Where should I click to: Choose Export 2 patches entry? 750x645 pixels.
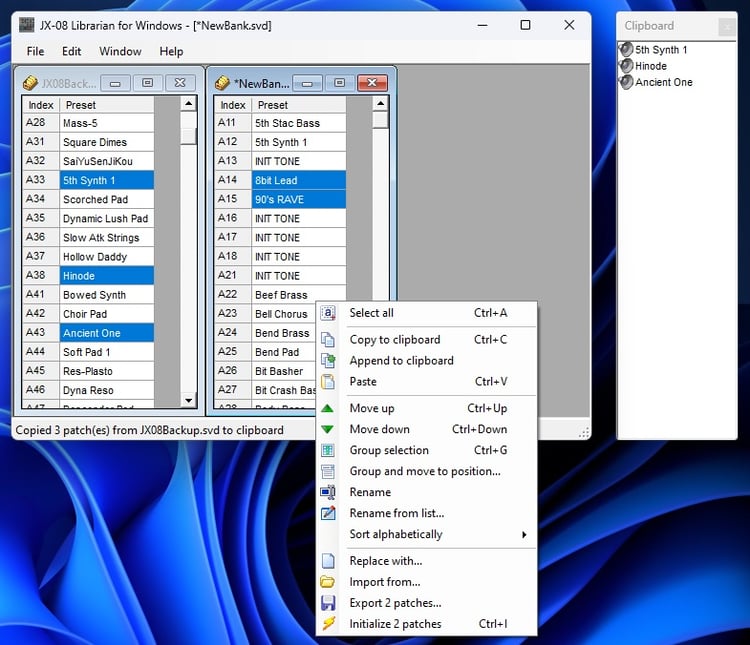tap(427, 603)
